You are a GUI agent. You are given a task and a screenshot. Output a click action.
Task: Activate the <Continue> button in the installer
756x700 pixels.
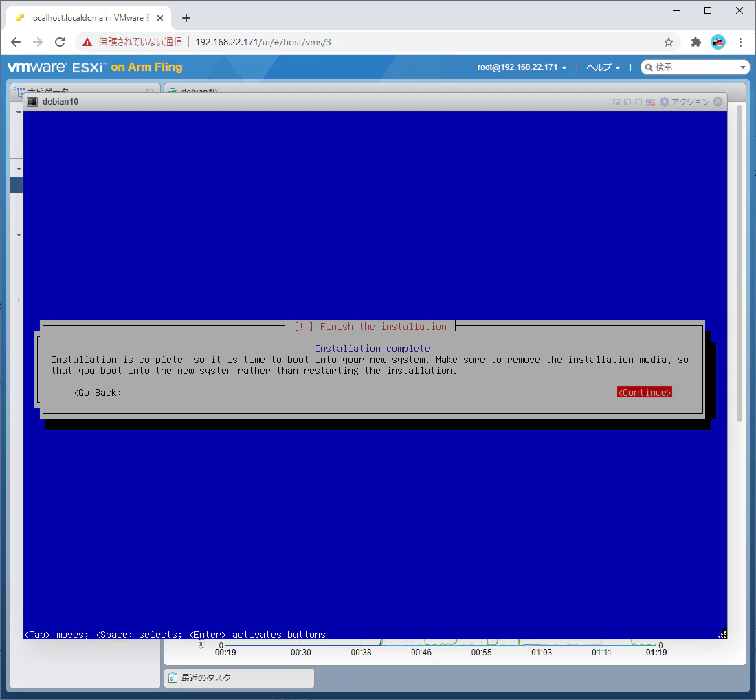(644, 393)
